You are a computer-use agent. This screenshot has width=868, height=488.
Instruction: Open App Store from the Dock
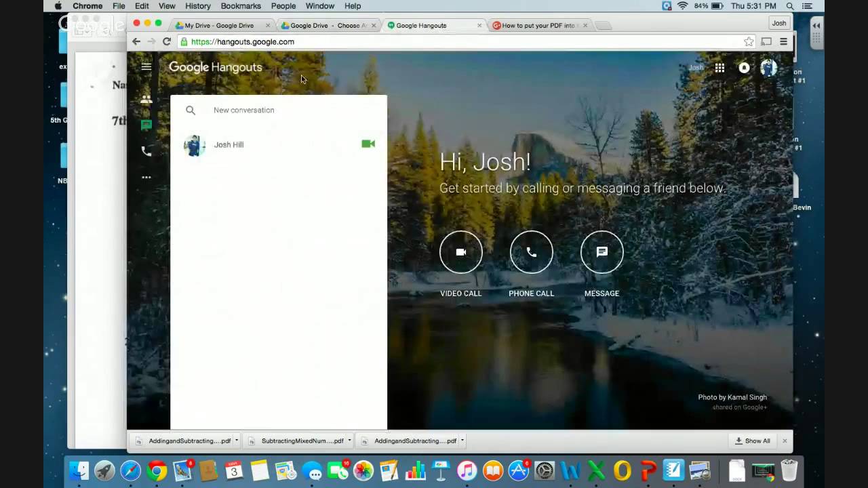(519, 470)
